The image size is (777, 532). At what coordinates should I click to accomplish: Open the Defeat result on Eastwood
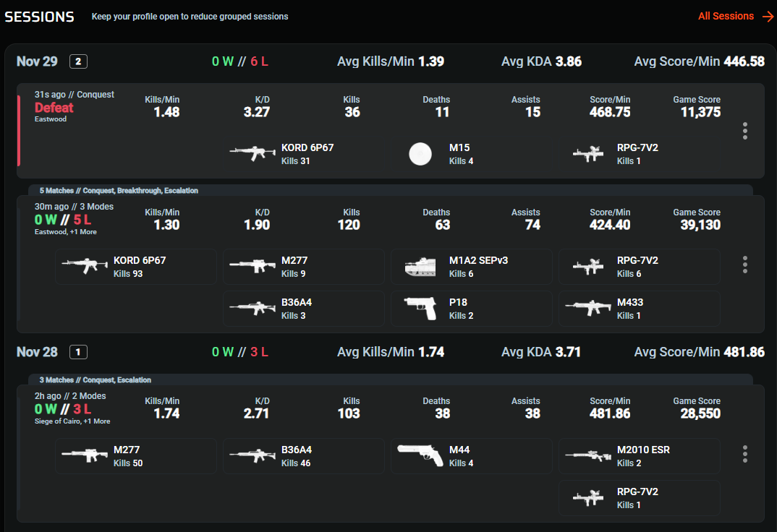54,108
